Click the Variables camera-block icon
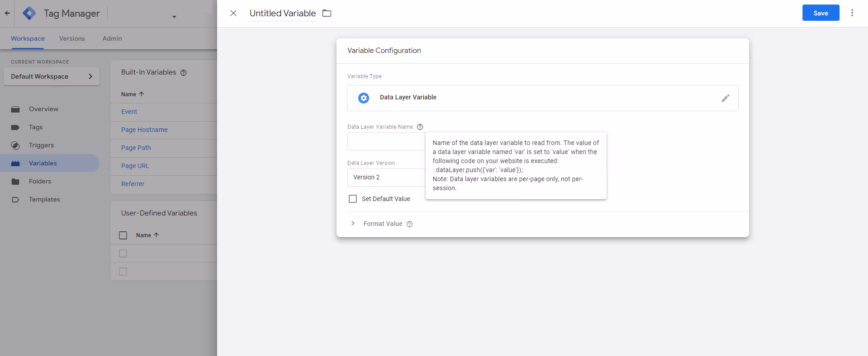The height and width of the screenshot is (356, 868). 15,164
